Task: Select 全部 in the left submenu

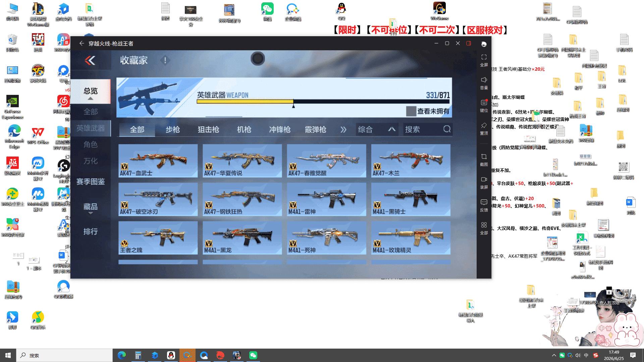Action: coord(91,112)
